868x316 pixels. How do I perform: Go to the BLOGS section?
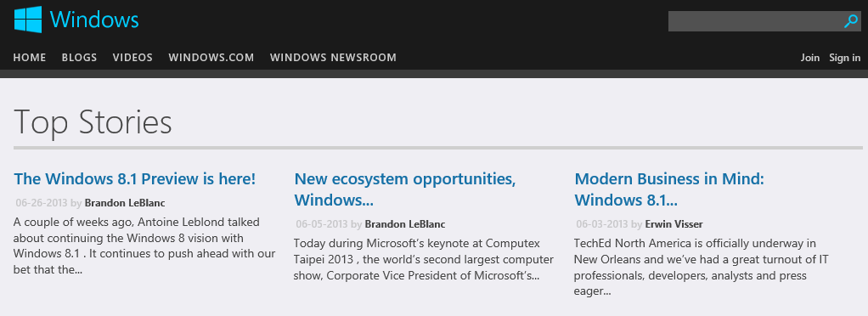[x=79, y=58]
